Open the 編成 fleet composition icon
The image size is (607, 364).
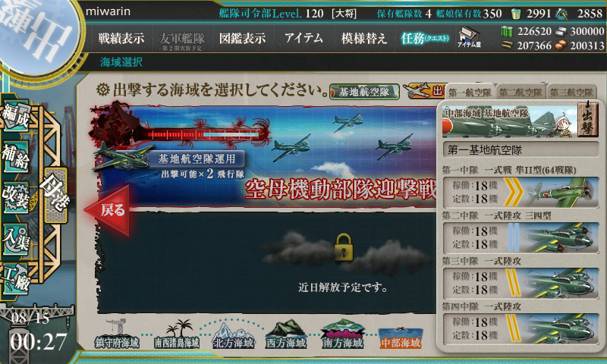coord(16,116)
